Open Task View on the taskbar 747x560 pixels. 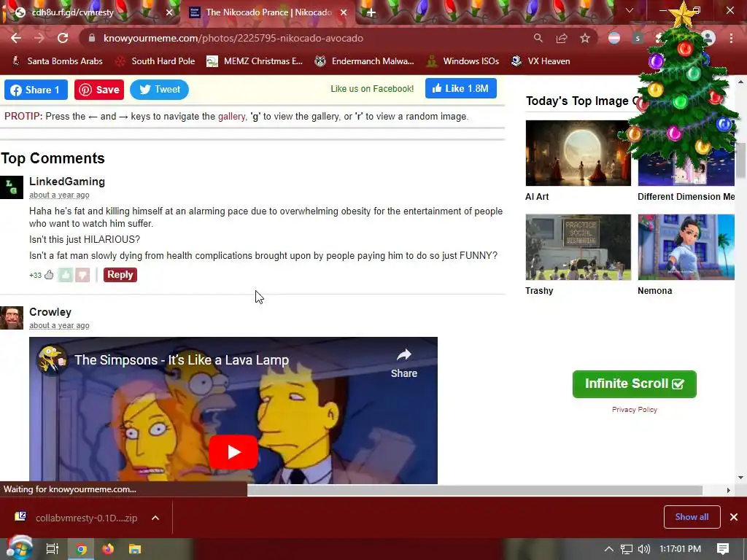click(x=52, y=549)
